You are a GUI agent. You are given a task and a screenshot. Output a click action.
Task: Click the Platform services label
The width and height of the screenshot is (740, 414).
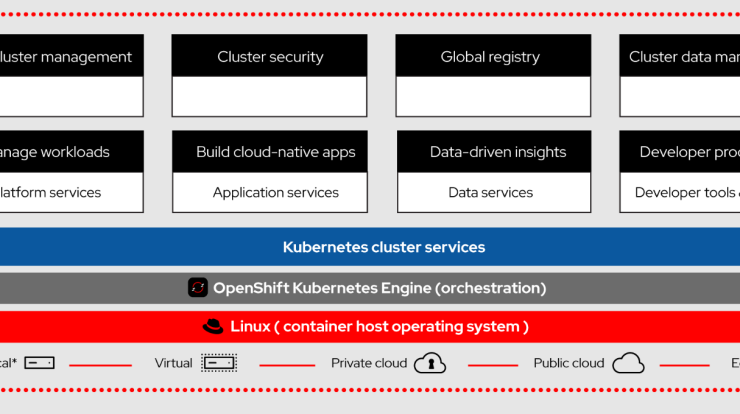[x=50, y=193]
